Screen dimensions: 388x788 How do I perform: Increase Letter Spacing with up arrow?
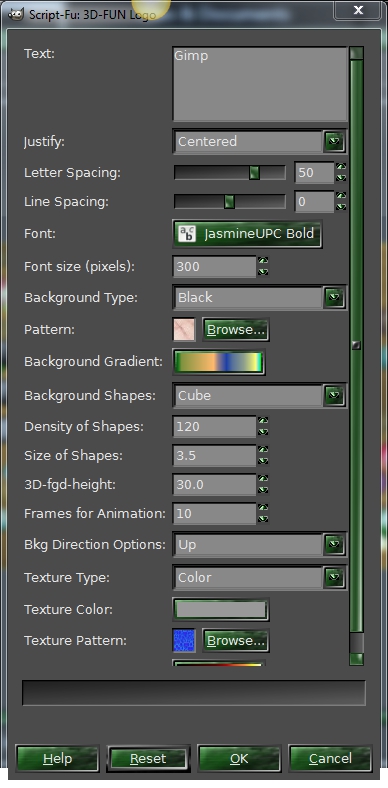coord(341,167)
